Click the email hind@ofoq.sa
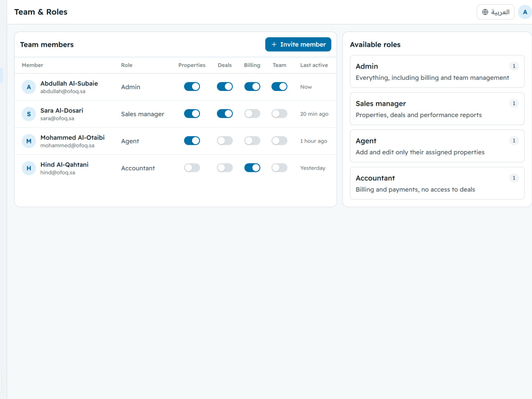This screenshot has width=532, height=399. (57, 173)
